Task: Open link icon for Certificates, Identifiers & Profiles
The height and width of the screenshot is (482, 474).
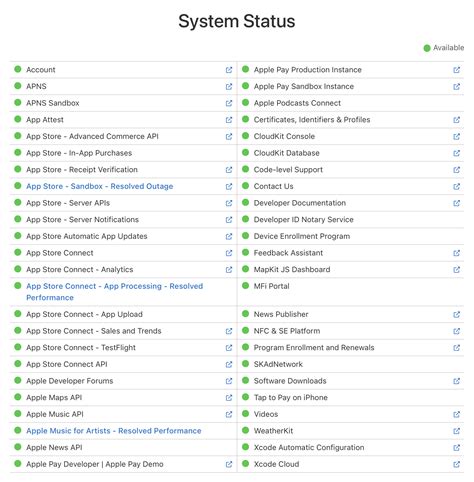Action: 457,120
